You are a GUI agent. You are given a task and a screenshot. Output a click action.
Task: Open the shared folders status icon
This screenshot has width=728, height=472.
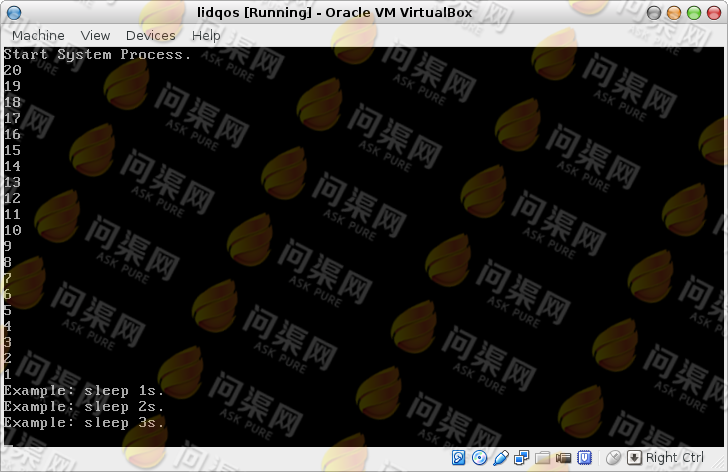[x=542, y=458]
